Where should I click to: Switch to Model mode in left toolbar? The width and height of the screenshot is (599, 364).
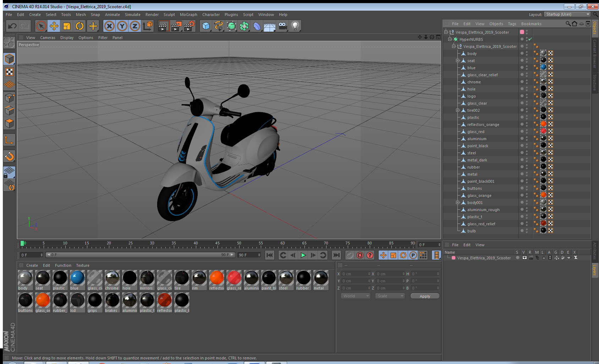click(x=9, y=59)
